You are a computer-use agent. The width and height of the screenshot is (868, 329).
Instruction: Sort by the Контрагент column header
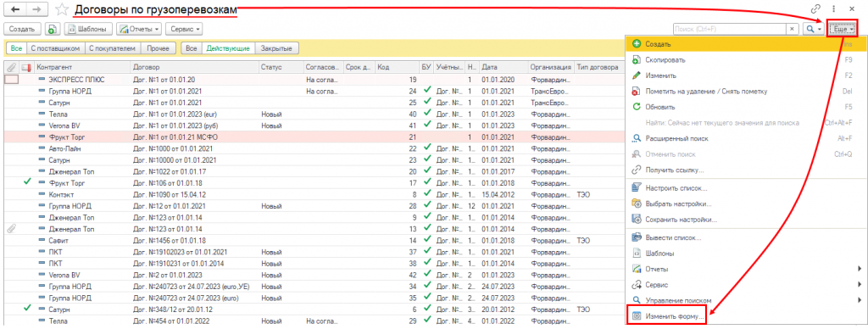82,67
